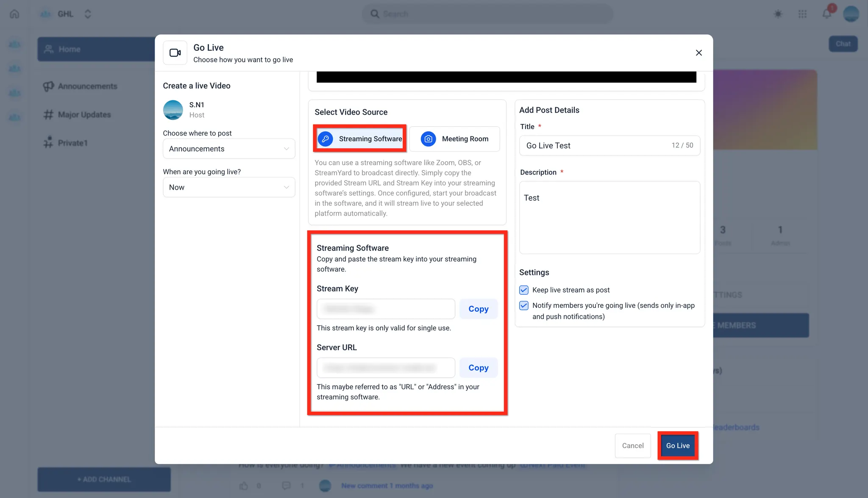Viewport: 868px width, 498px height.
Task: Click into the Title input field
Action: coord(593,146)
